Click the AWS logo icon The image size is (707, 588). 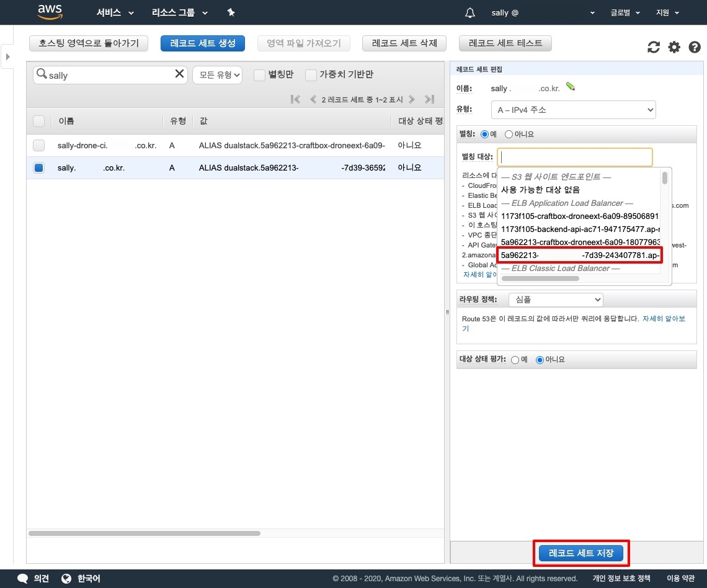(x=50, y=12)
